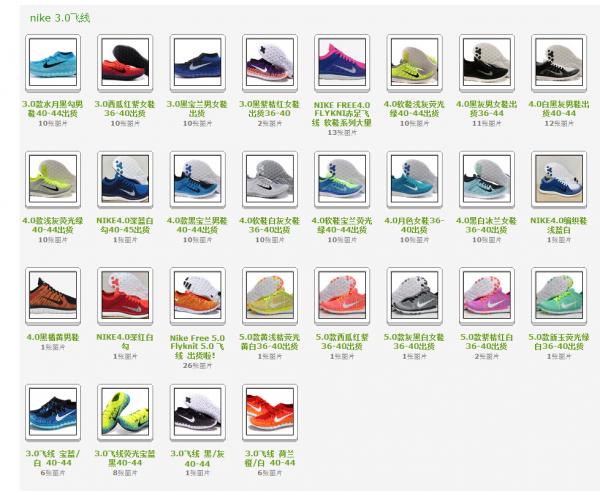
Task: Click the 'NIKE FREE4.0 FLYKNI赤足飞线' title link
Action: (x=342, y=114)
